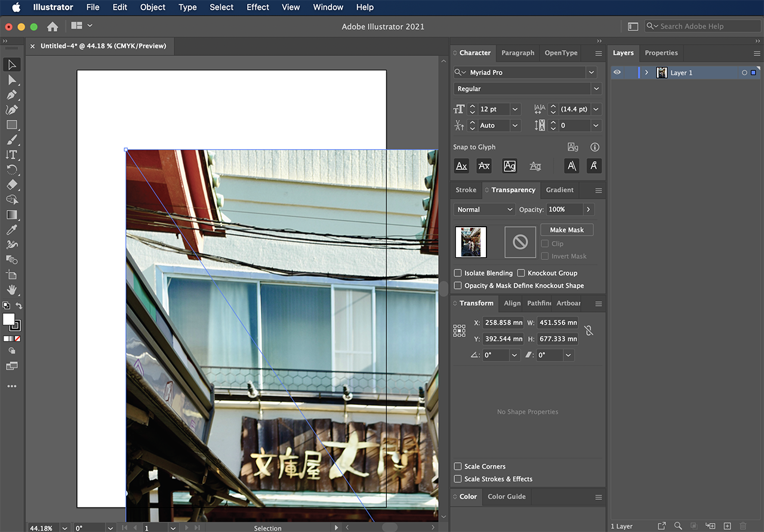This screenshot has height=532, width=764.
Task: Enable the Knockout Group checkbox
Action: [521, 273]
